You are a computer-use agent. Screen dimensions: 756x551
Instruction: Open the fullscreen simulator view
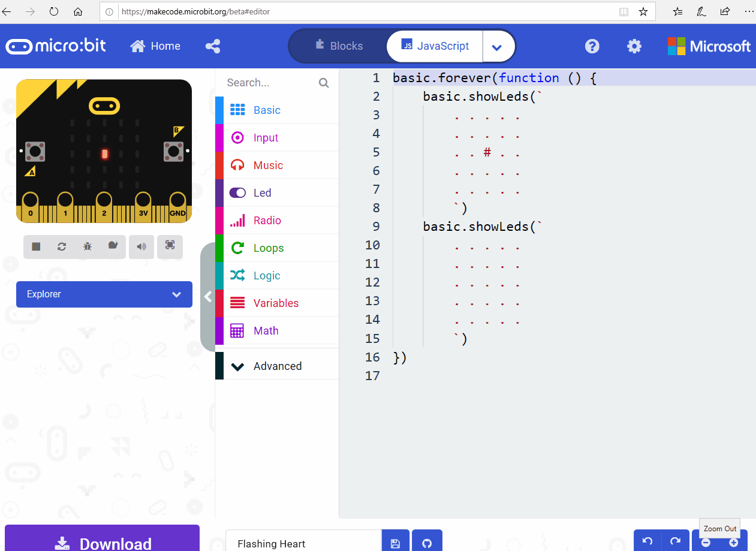(170, 246)
